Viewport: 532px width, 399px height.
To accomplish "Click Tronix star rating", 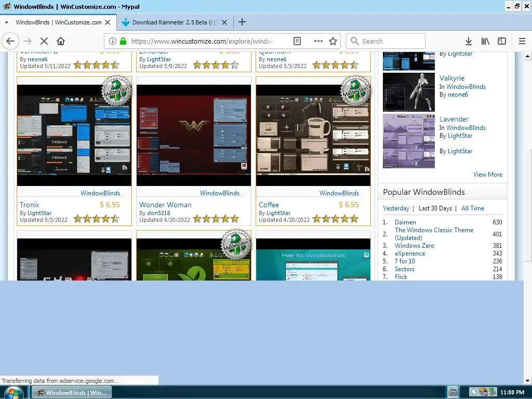I will coord(96,219).
